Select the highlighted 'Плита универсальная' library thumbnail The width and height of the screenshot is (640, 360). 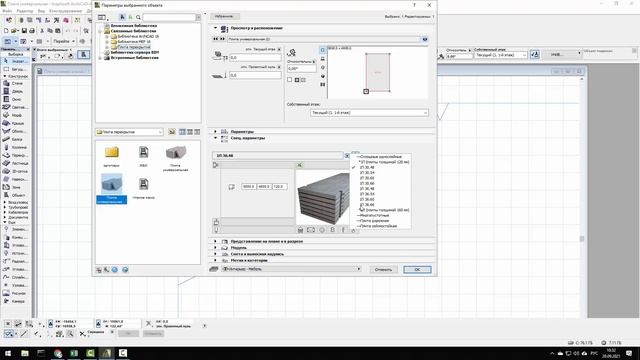[x=111, y=188]
